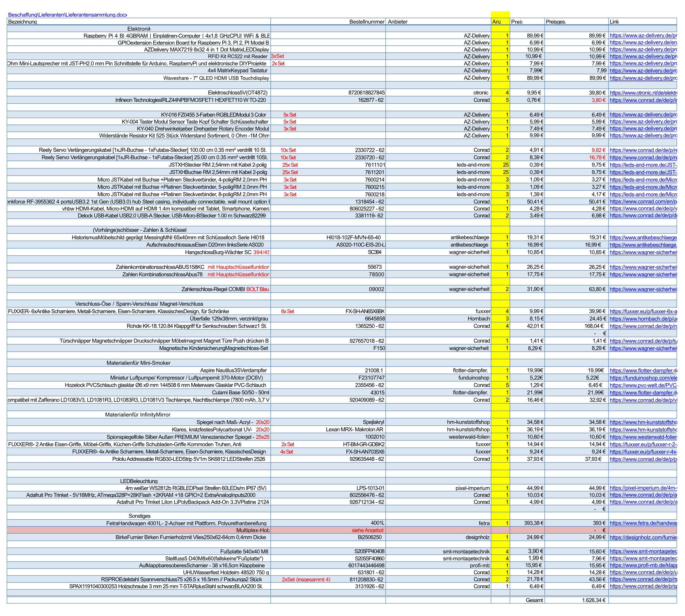Viewport: 685px width, 616px height.
Task: Open the pixel-imperium WS2812b link
Action: pyautogui.click(x=643, y=488)
